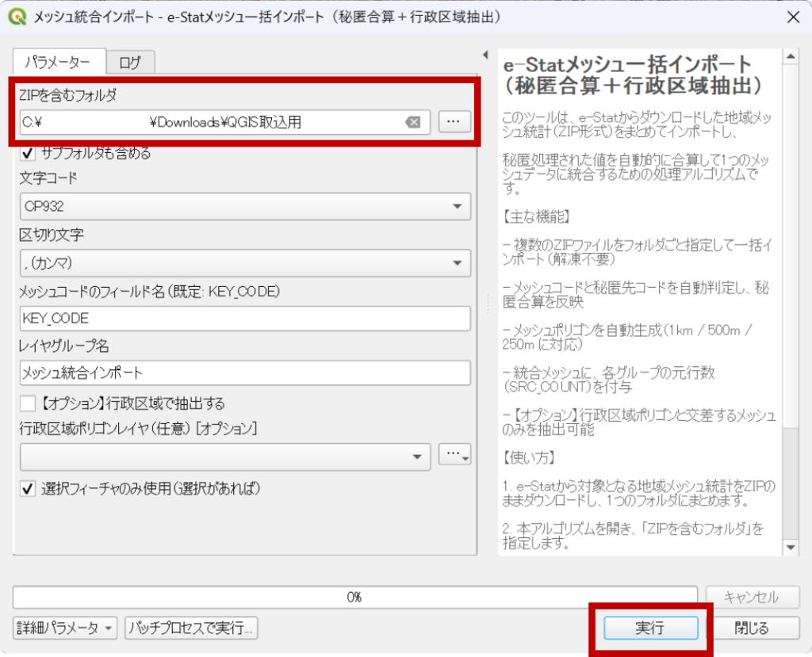This screenshot has width=812, height=657.
Task: Open the 文字コード CP932 dropdown
Action: [244, 206]
